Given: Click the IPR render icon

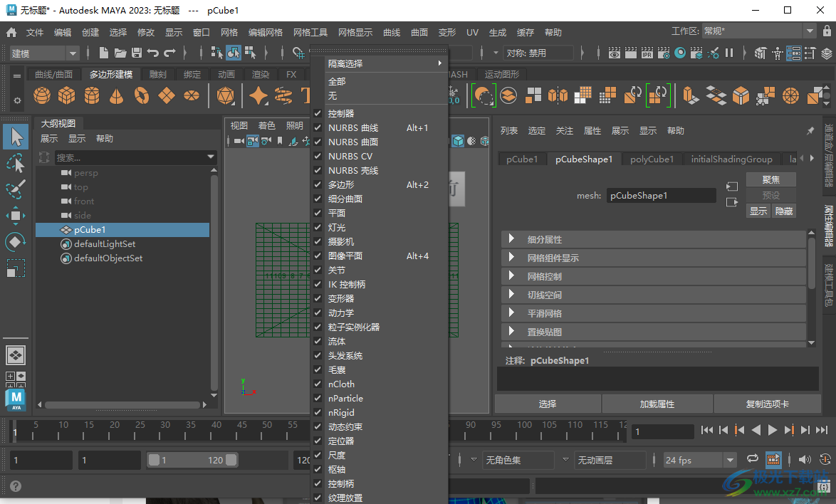Looking at the screenshot, I should point(647,53).
